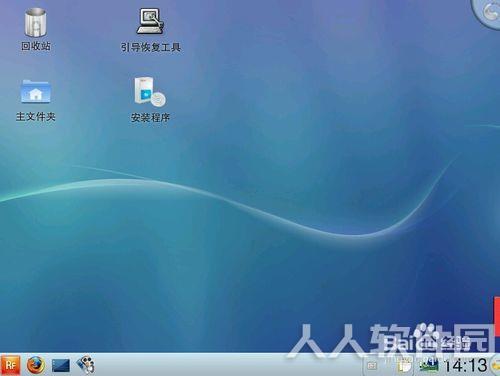The width and height of the screenshot is (500, 376).
Task: Launch Firefox from the taskbar
Action: click(36, 365)
